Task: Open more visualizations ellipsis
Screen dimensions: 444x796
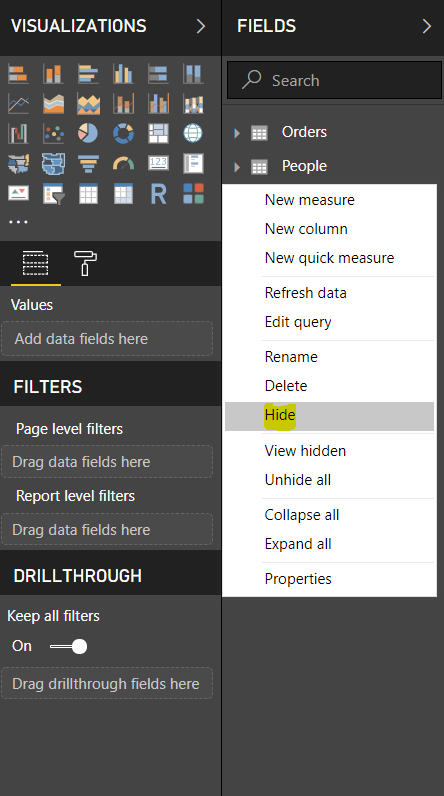Action: (x=18, y=222)
